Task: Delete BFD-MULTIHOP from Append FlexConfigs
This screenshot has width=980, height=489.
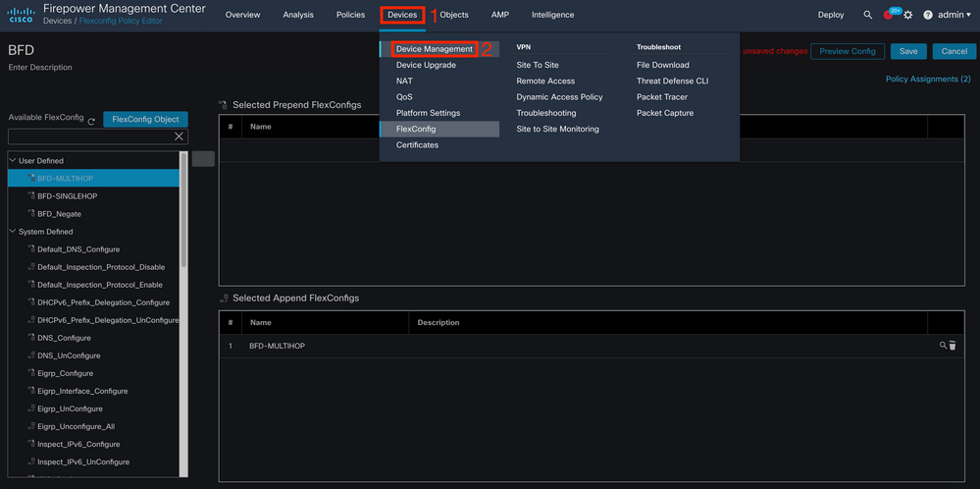Action: tap(953, 346)
